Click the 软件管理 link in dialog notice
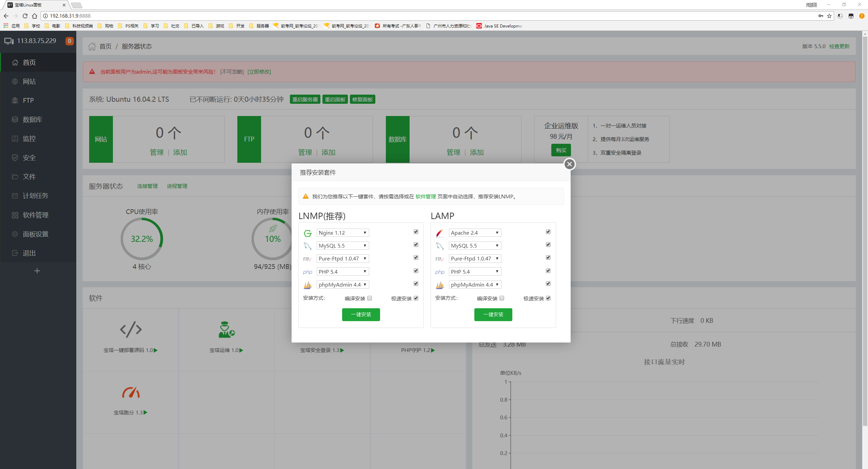 pyautogui.click(x=426, y=196)
